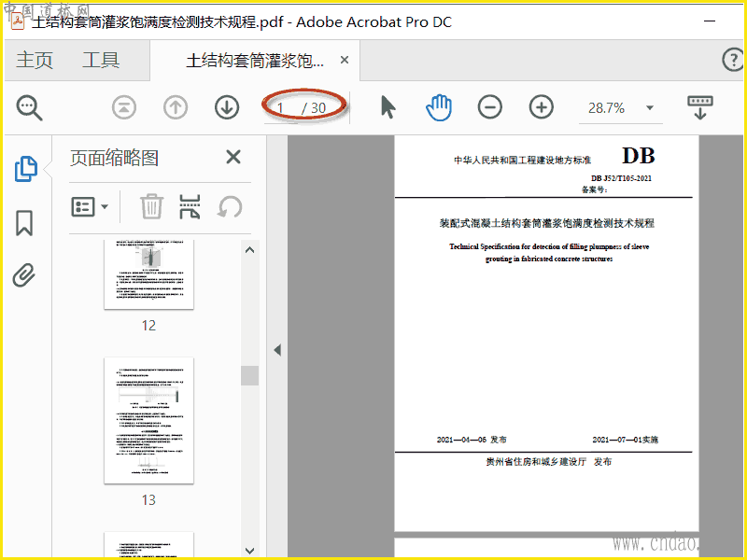Open the zoom level dropdown arrow
Image resolution: width=747 pixels, height=560 pixels.
pos(650,107)
